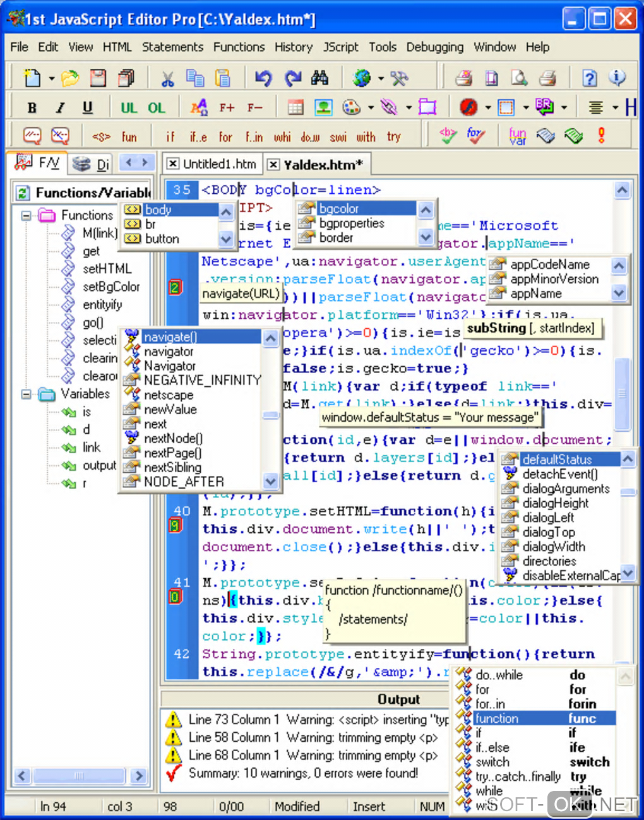Choose try..catch..finally in statements popup
The image size is (644, 820).
click(x=534, y=776)
